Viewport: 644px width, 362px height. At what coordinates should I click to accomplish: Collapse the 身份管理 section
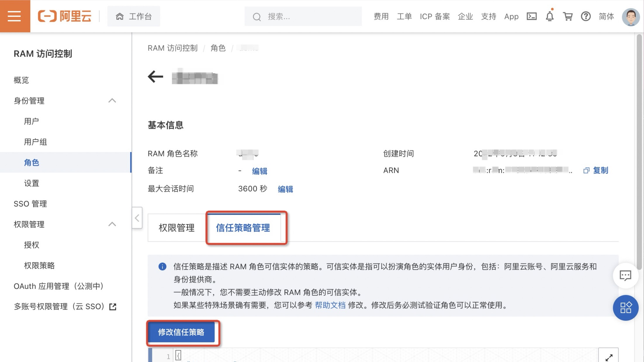pyautogui.click(x=112, y=101)
